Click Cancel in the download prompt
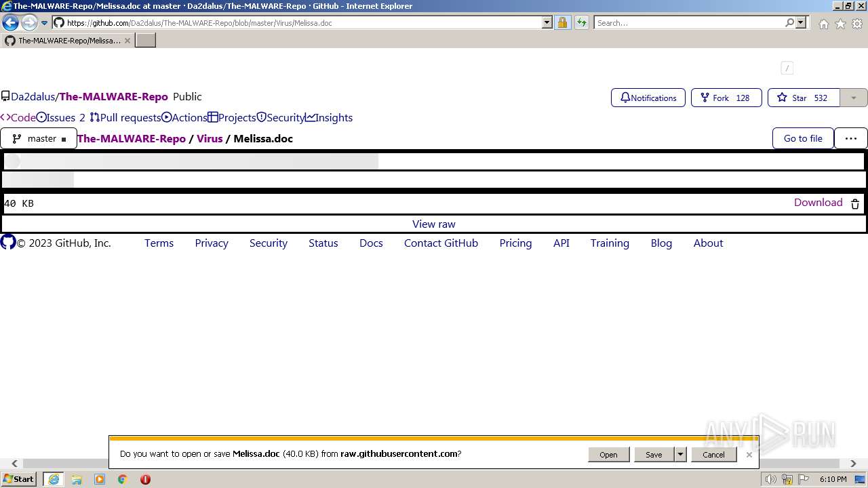 coord(713,455)
